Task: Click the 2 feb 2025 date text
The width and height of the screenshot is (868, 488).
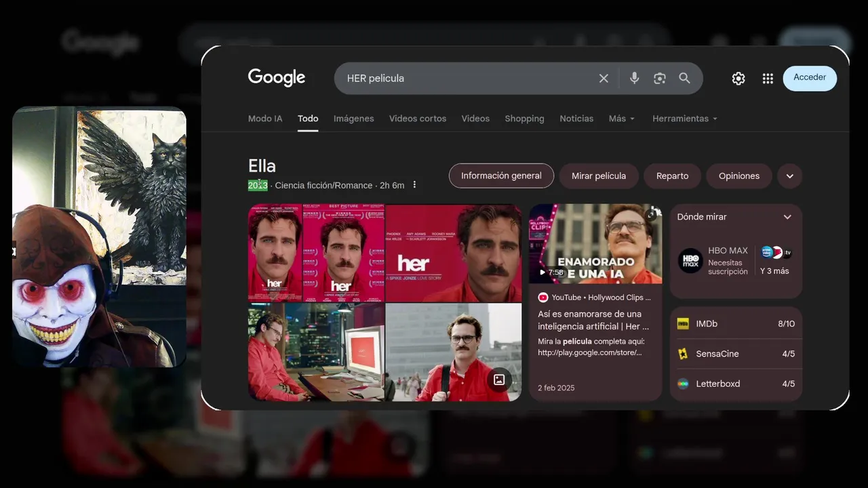Action: (556, 388)
